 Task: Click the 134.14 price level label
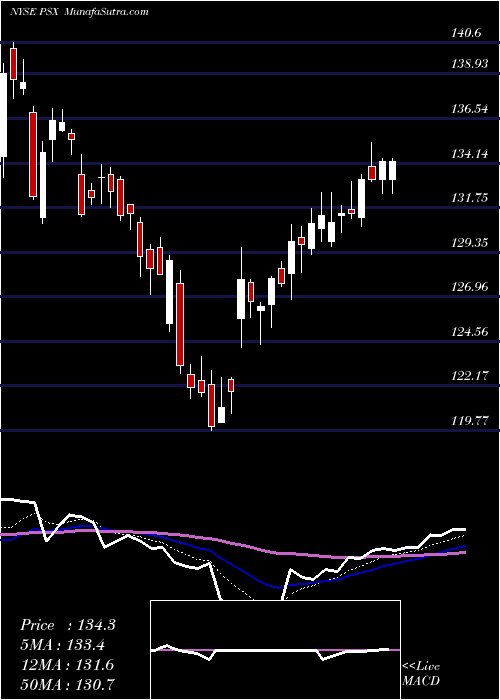(470, 154)
